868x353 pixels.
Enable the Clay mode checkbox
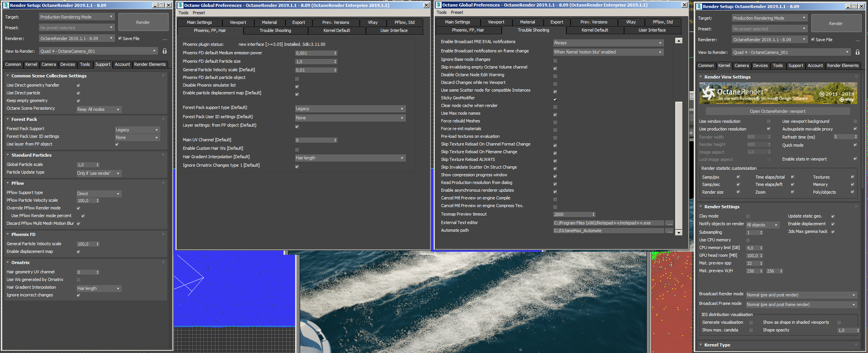pos(748,216)
